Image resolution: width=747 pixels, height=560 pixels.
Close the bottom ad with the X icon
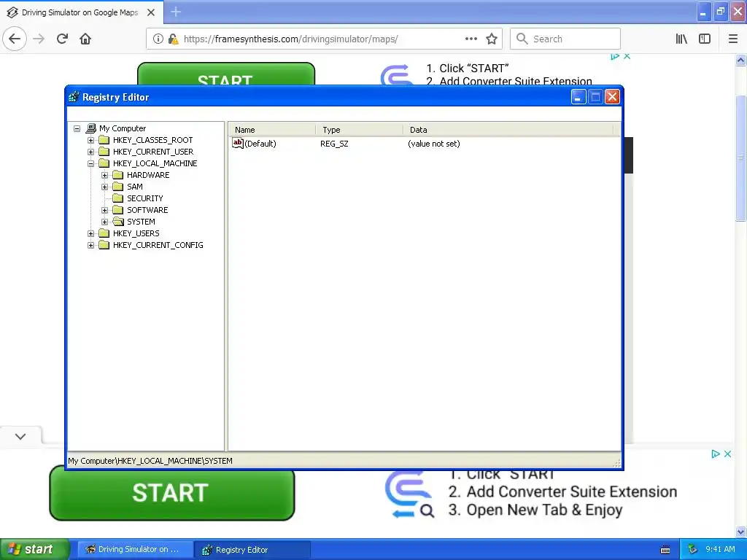click(727, 454)
